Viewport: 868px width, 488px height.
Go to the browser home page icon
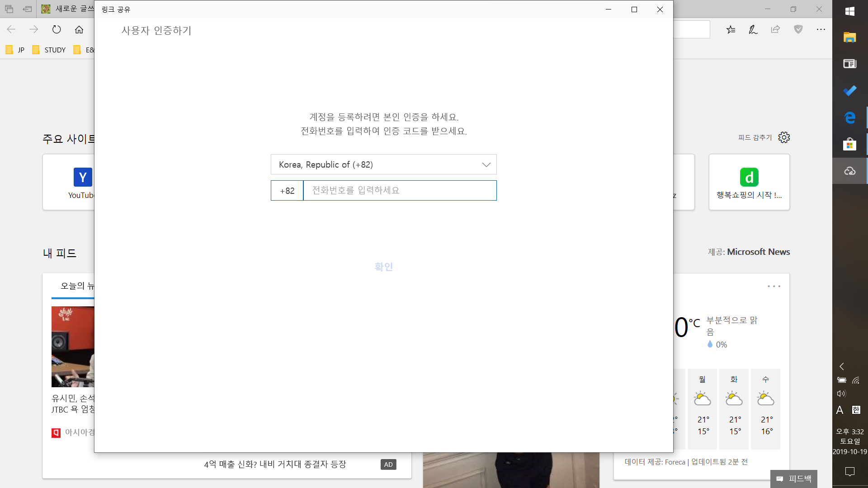click(x=79, y=30)
